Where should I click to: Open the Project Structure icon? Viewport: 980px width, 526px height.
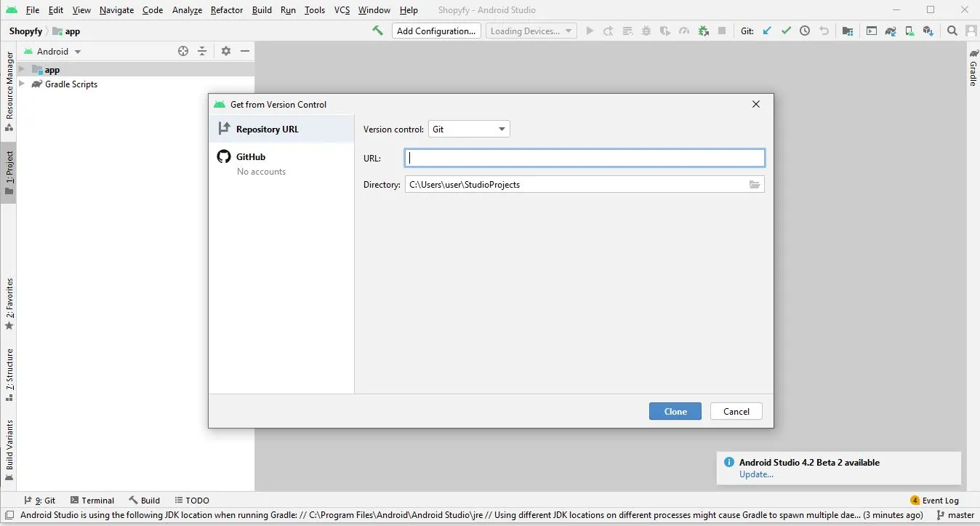click(x=848, y=31)
